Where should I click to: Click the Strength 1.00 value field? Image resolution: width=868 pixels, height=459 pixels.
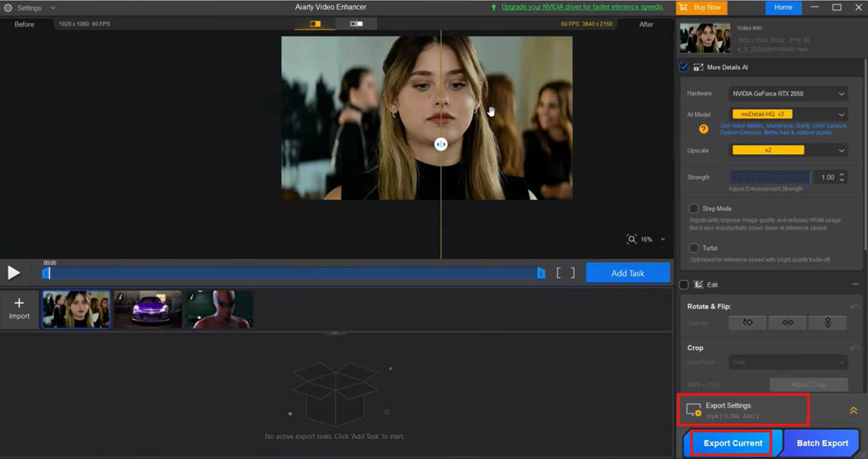coord(827,178)
